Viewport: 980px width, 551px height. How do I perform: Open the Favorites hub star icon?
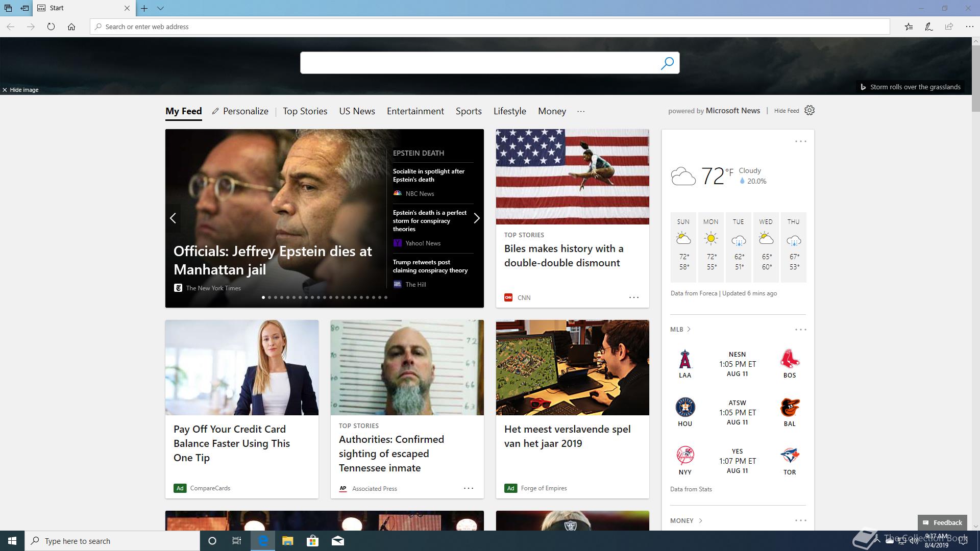pos(909,27)
